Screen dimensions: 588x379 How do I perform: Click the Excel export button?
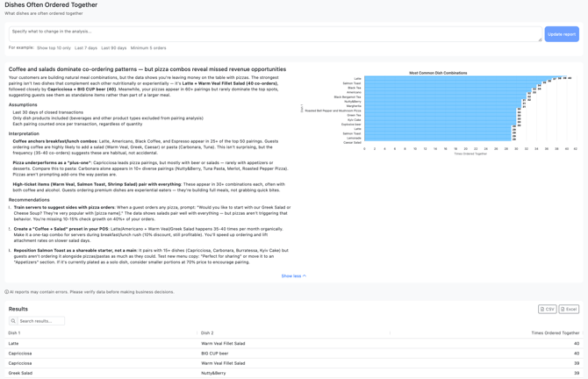569,309
